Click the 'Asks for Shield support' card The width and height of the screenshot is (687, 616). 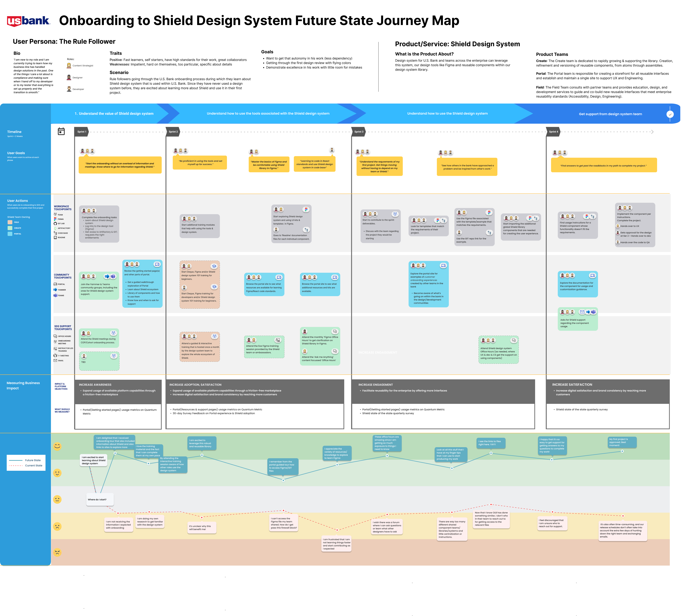click(577, 319)
